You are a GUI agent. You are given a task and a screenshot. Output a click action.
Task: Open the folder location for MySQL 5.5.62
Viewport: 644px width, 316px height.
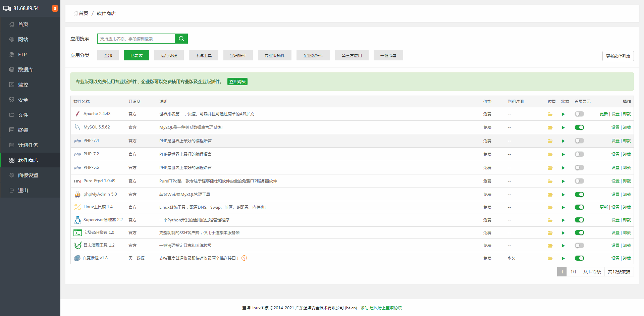(x=550, y=128)
